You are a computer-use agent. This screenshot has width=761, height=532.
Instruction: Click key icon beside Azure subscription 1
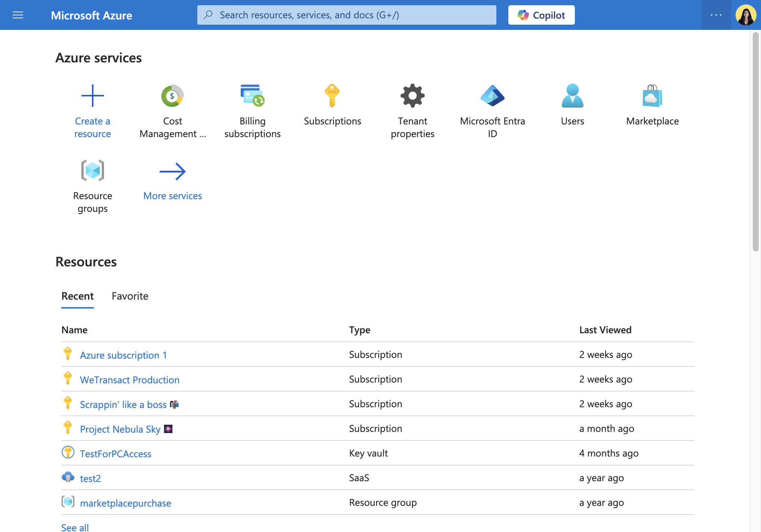coord(68,354)
